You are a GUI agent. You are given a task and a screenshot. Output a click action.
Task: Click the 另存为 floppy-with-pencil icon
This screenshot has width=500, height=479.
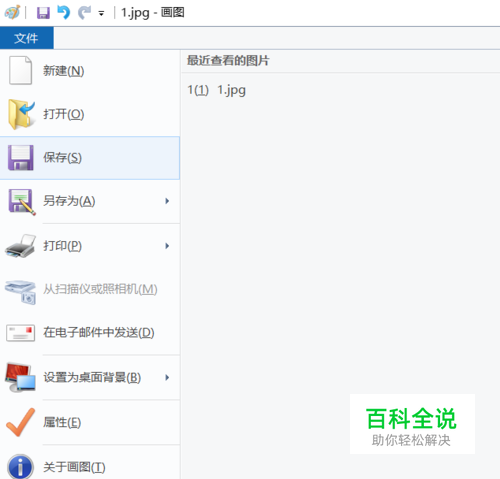(x=22, y=202)
